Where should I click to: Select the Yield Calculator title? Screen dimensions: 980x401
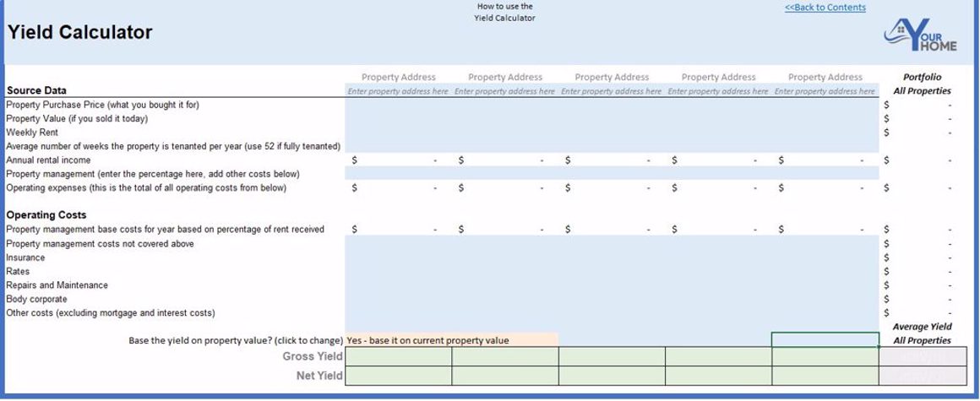click(x=79, y=32)
